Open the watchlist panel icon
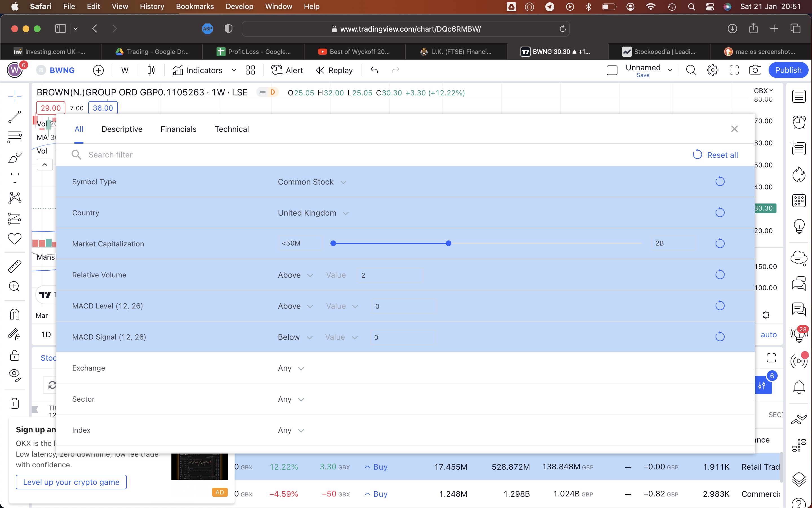 799,97
